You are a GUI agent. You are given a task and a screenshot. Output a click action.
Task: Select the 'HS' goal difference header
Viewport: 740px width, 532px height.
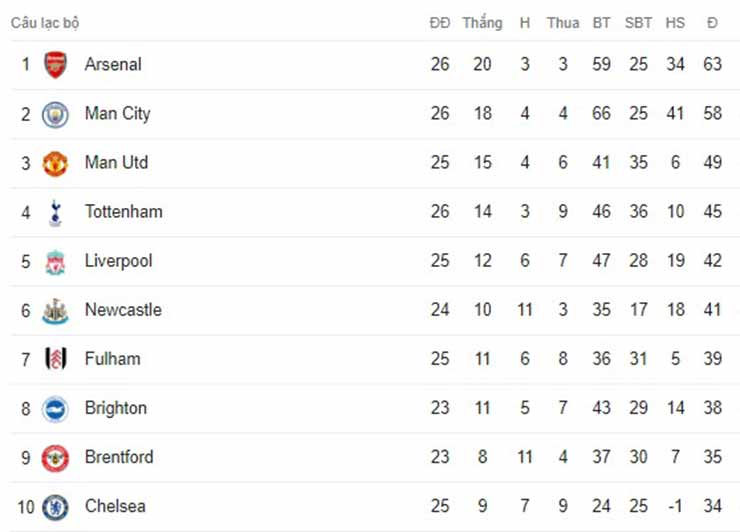[x=675, y=22]
